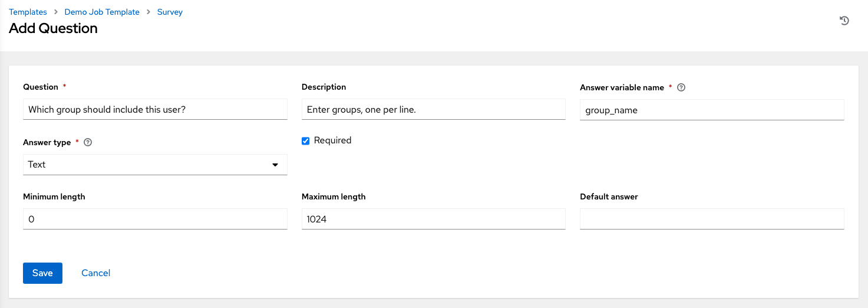Image resolution: width=868 pixels, height=308 pixels.
Task: Navigate to Demo Job Template breadcrumb
Action: (x=102, y=12)
